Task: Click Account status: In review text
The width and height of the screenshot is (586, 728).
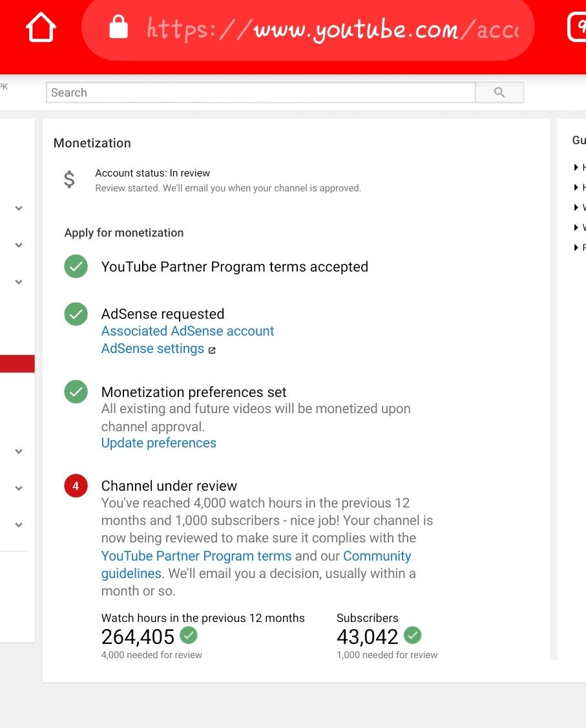Action: [152, 173]
